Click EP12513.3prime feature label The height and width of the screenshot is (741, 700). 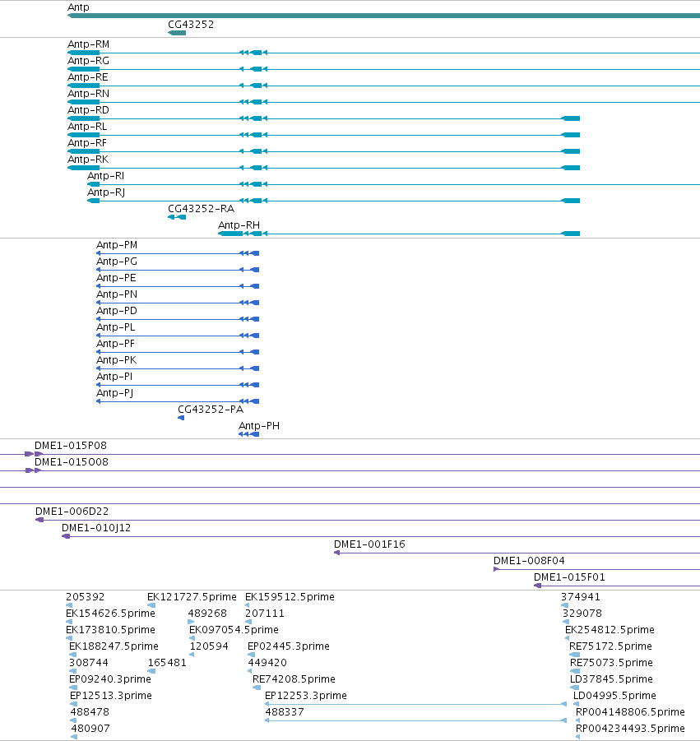click(x=111, y=696)
